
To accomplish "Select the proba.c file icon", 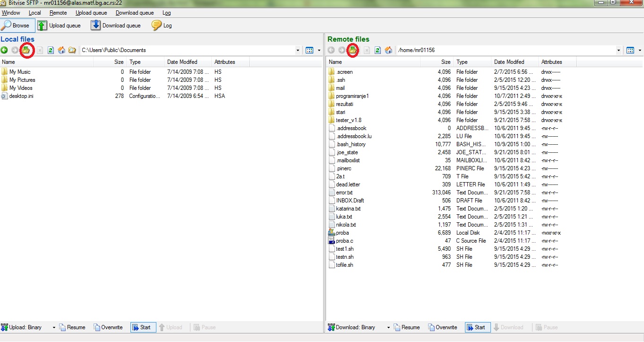I will 332,241.
